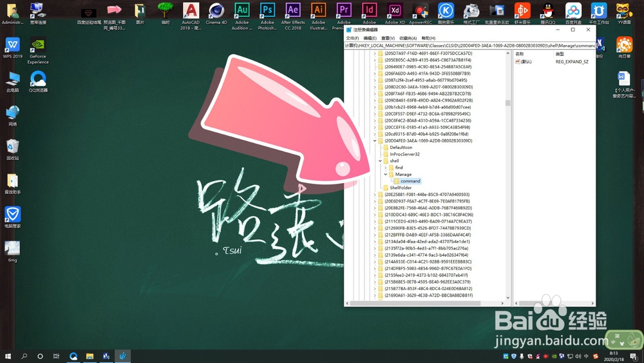Open QQ浏览器 desktop icon
This screenshot has width=644, height=363.
[38, 81]
